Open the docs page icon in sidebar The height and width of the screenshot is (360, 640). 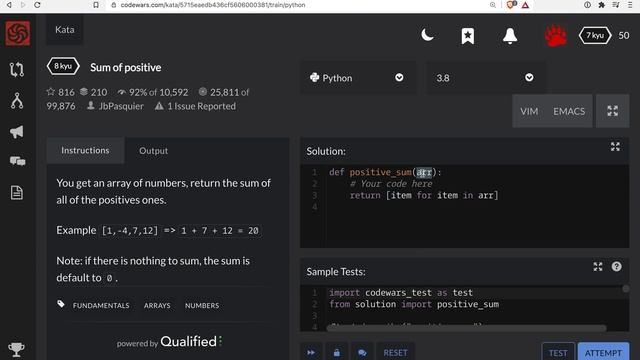pyautogui.click(x=17, y=193)
